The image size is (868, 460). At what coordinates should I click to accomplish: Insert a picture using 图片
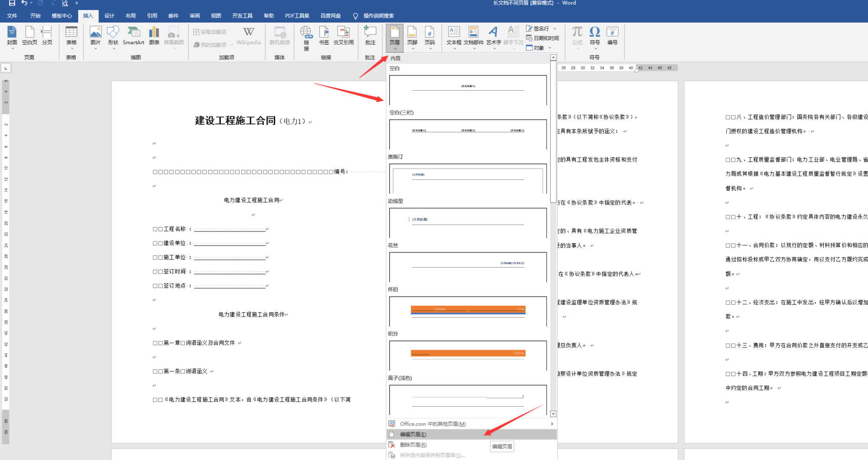[x=95, y=35]
